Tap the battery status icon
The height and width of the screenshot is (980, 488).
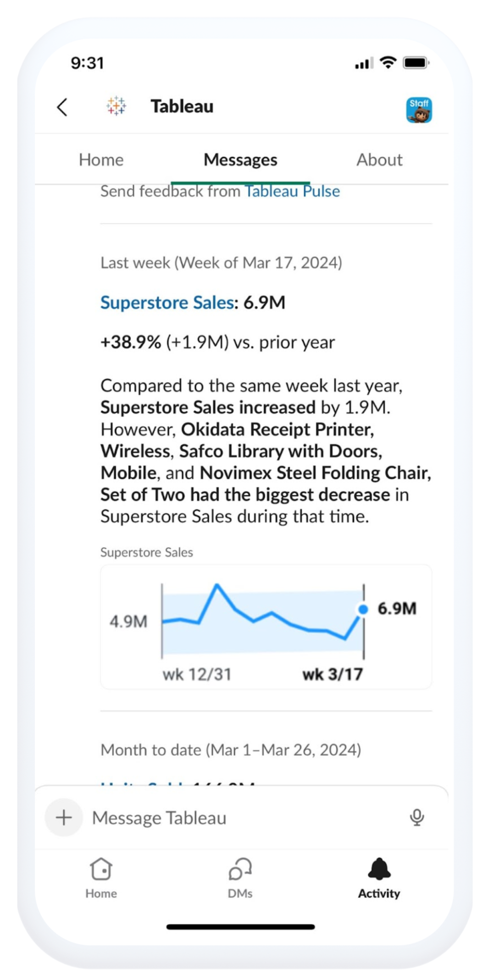pyautogui.click(x=416, y=63)
